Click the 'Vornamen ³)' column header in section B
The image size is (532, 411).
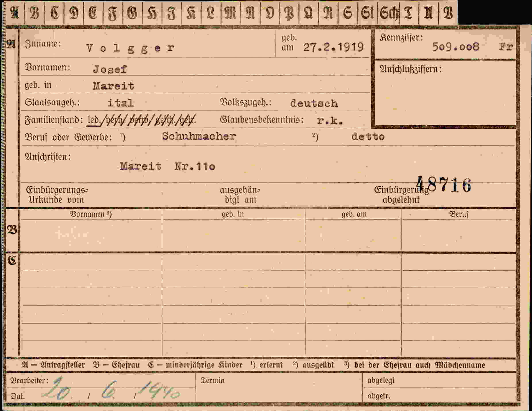(91, 214)
